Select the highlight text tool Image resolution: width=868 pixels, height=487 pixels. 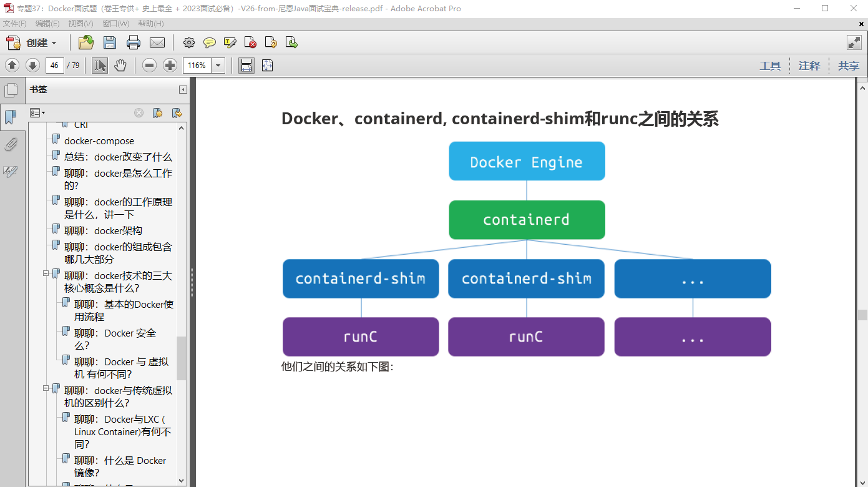pyautogui.click(x=230, y=42)
